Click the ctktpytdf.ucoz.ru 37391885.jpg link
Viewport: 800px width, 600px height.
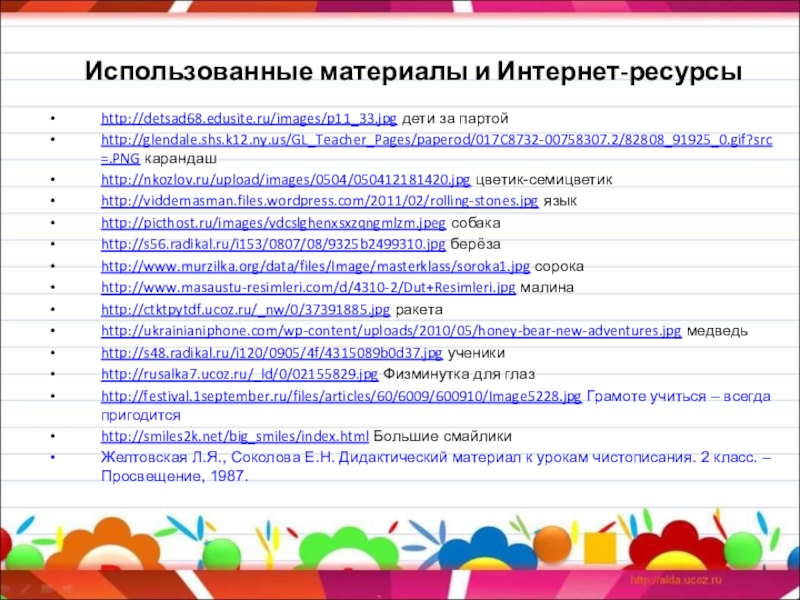point(245,310)
